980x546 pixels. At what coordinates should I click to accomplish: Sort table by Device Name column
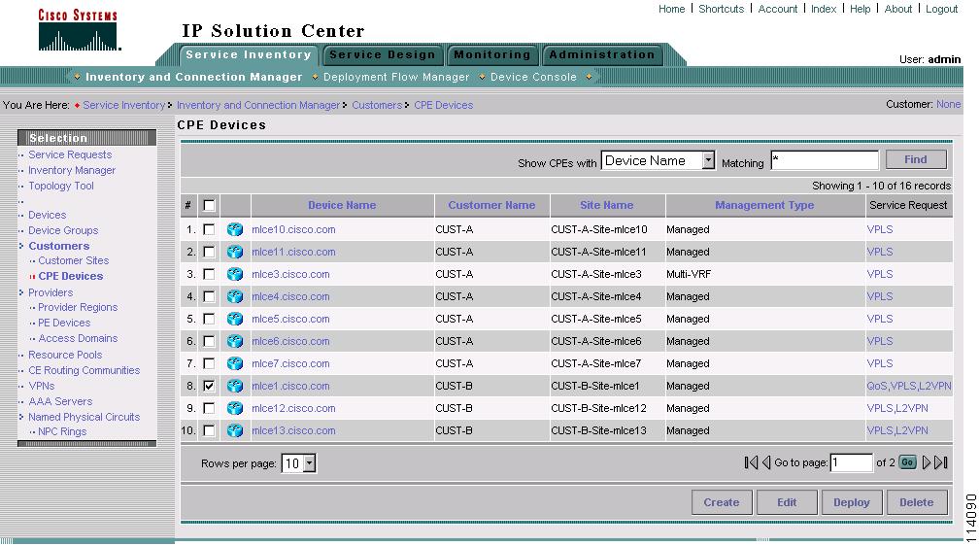(x=342, y=205)
